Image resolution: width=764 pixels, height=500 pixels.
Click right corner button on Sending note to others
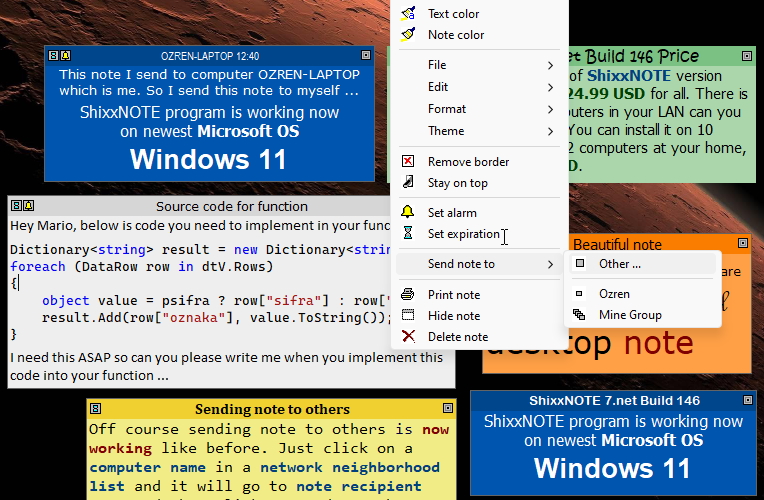coord(448,408)
